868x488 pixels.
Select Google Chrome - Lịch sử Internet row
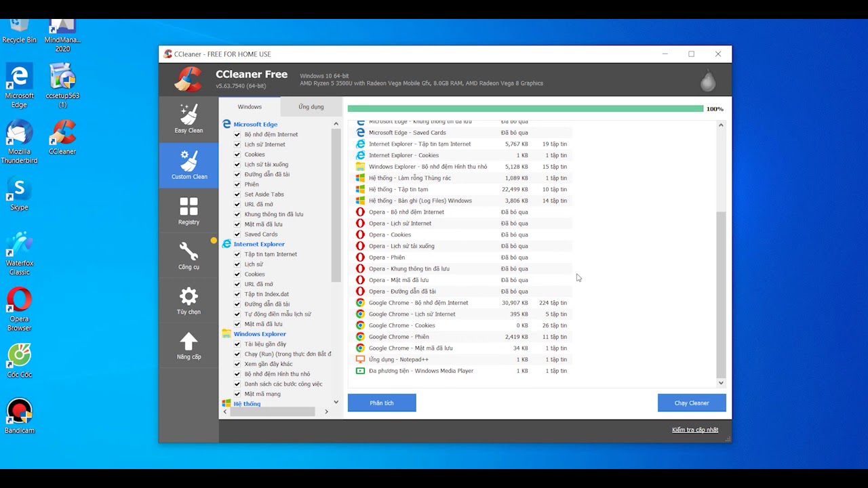pos(464,314)
